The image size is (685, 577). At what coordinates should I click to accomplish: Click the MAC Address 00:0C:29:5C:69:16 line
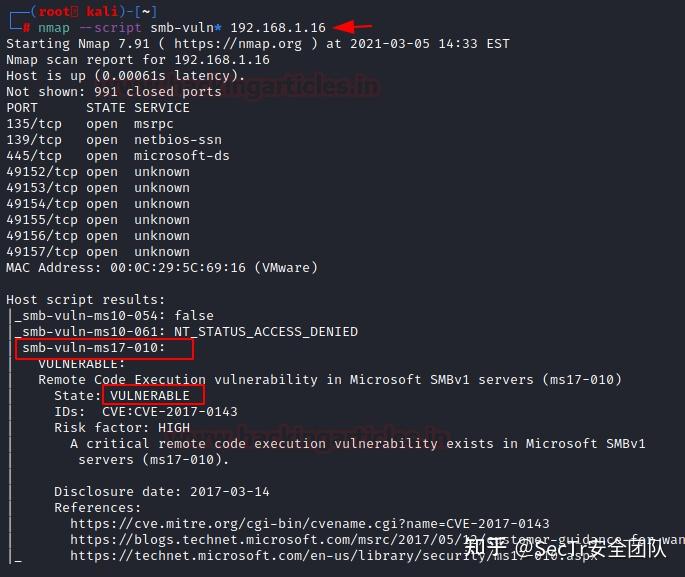[161, 268]
